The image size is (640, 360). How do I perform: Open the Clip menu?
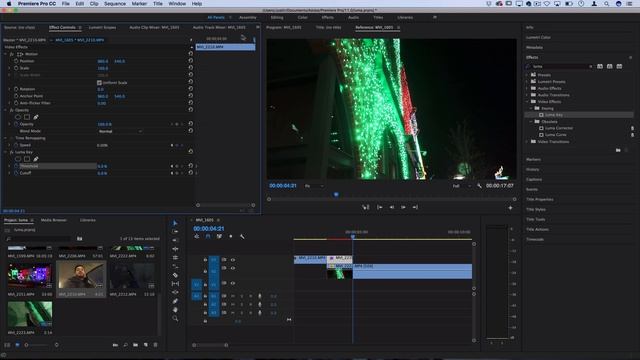94,4
